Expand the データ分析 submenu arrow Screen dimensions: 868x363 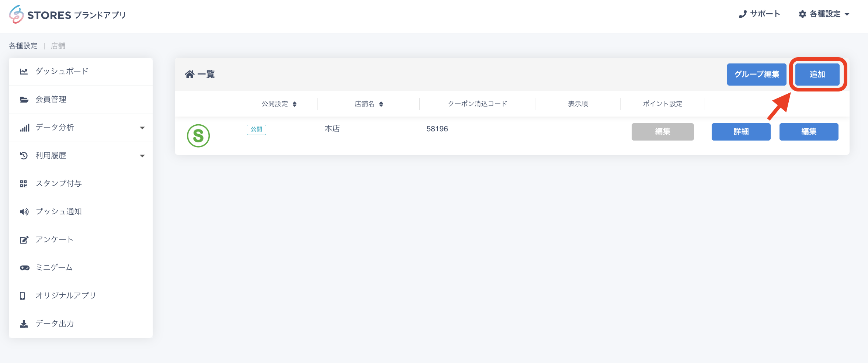tap(142, 128)
